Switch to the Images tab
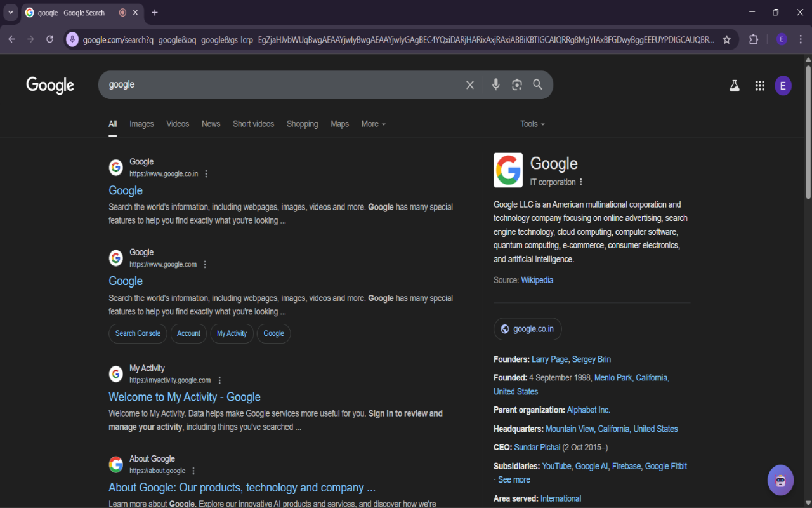Image resolution: width=812 pixels, height=508 pixels. (141, 124)
